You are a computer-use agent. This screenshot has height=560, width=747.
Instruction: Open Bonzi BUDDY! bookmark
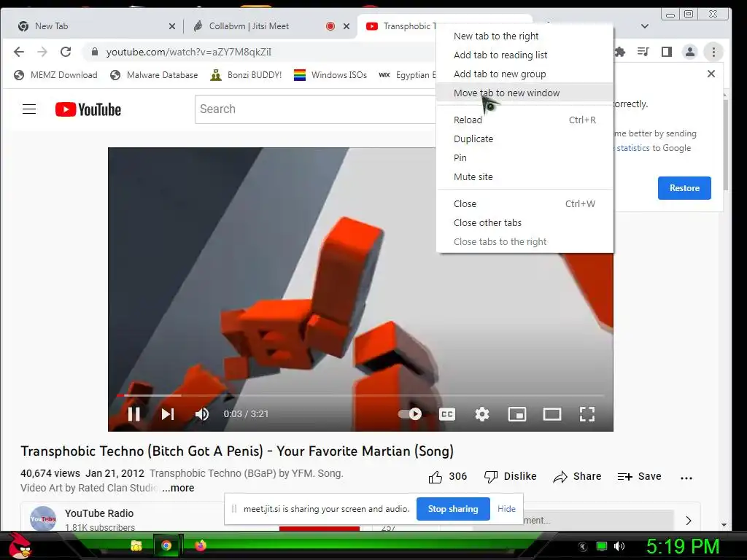[x=247, y=75]
